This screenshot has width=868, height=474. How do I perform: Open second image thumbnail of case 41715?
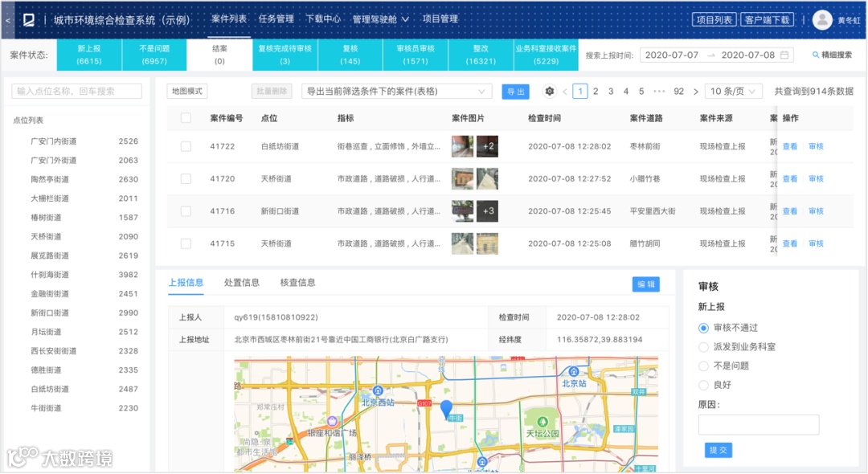coord(487,244)
